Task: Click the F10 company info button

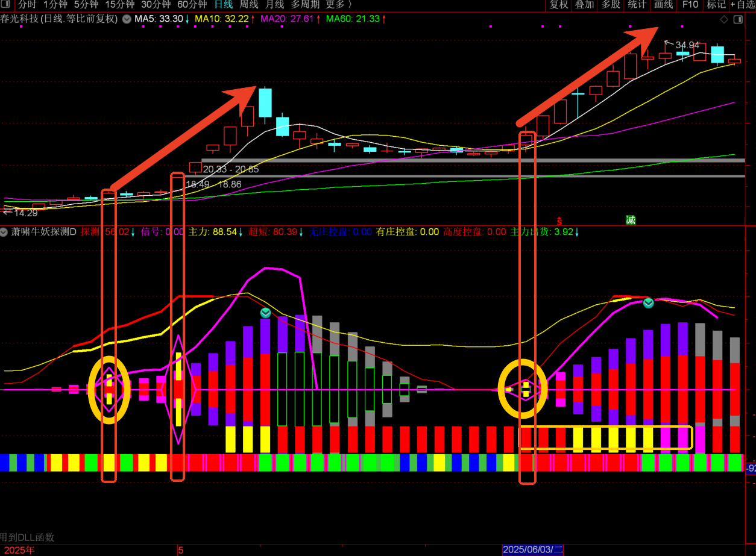Action: point(690,5)
